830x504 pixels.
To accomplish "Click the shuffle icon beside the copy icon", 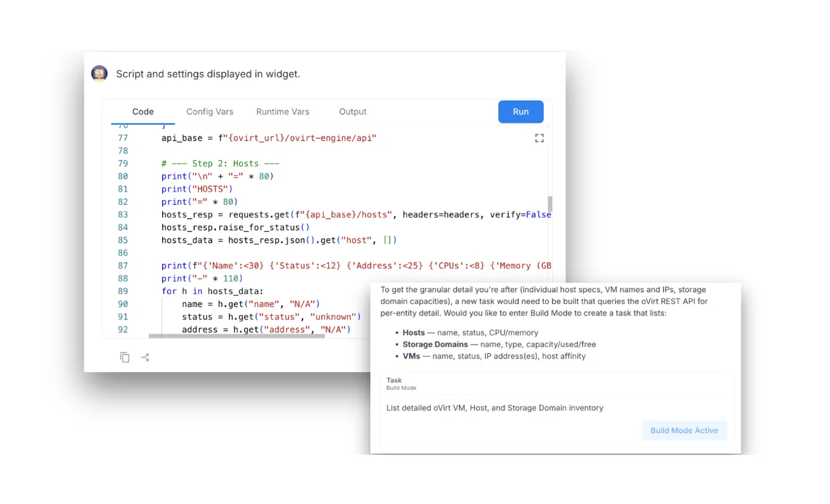I will click(145, 358).
